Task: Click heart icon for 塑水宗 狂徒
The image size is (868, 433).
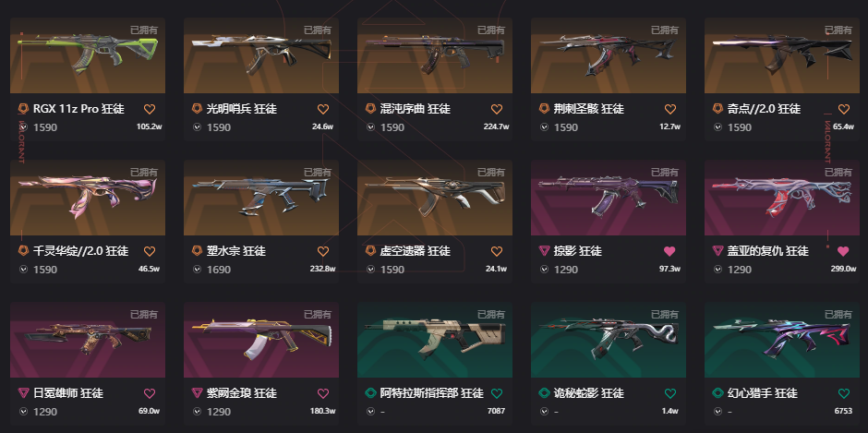Action: pos(323,251)
